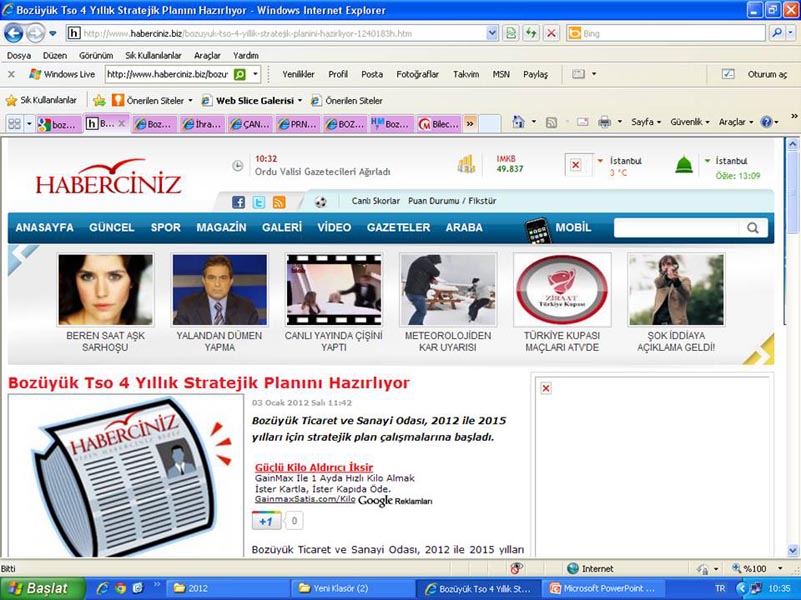Image resolution: width=801 pixels, height=600 pixels.
Task: Open Haberciniz Facebook page icon
Action: tap(239, 202)
